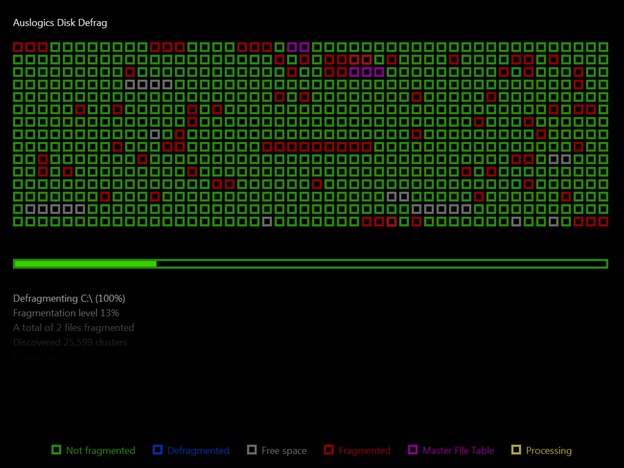The width and height of the screenshot is (624, 468).
Task: Select the 'Free space' legend label
Action: point(284,450)
